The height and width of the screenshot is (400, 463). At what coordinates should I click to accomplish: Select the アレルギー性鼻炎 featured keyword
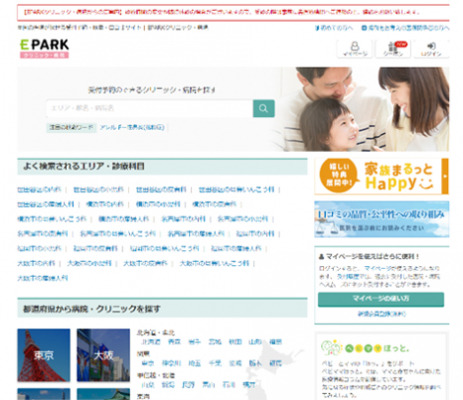(x=132, y=127)
